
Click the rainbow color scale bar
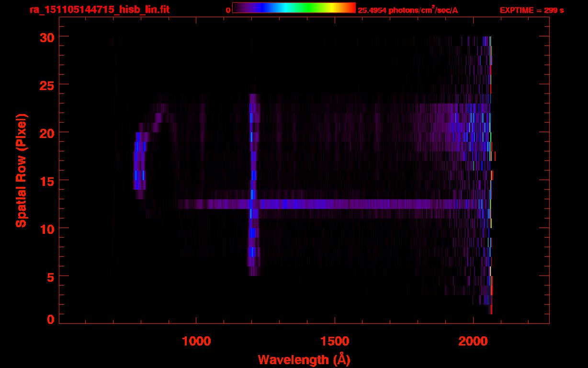(294, 8)
